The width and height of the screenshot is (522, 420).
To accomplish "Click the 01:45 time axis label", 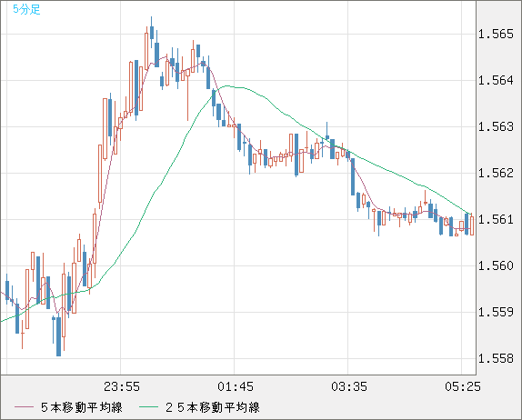I will tap(236, 386).
